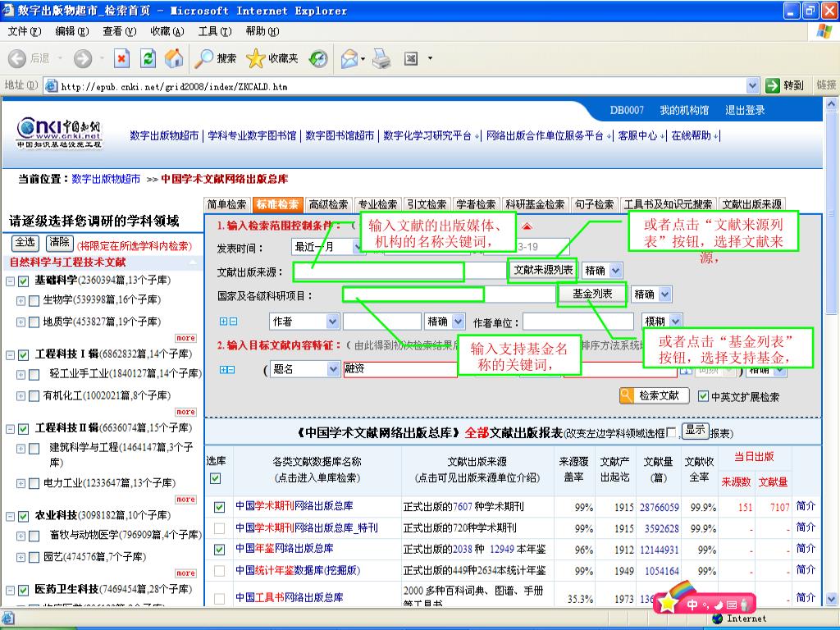
Task: Click the green 转到 Go arrow
Action: pos(773,85)
